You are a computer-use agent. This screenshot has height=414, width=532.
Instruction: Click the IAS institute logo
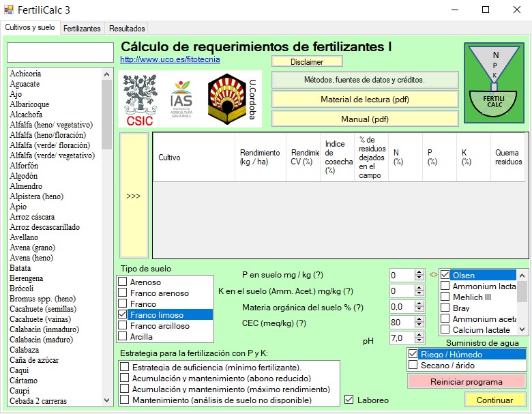click(181, 99)
